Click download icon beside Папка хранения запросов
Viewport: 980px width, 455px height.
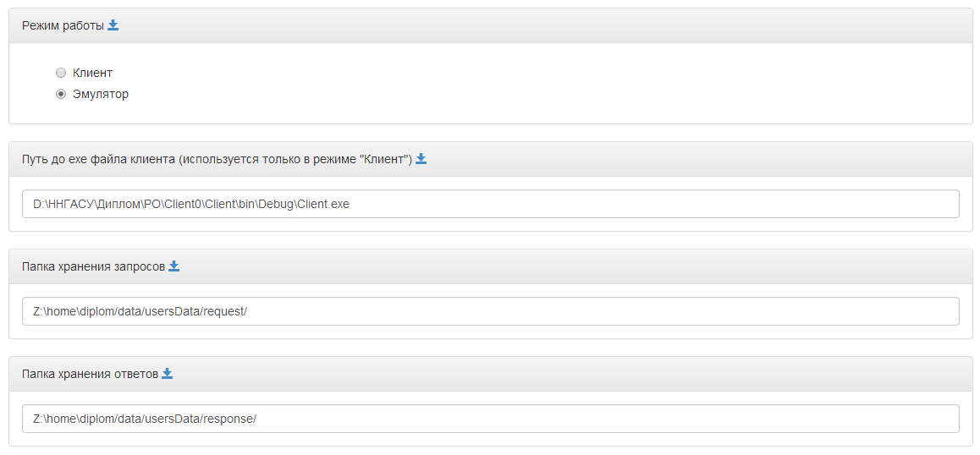(174, 266)
